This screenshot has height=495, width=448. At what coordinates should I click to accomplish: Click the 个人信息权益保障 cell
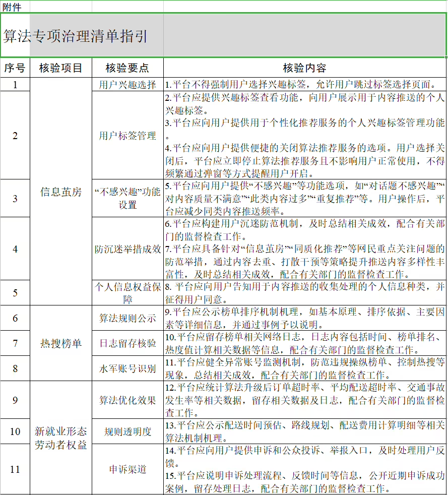click(127, 292)
